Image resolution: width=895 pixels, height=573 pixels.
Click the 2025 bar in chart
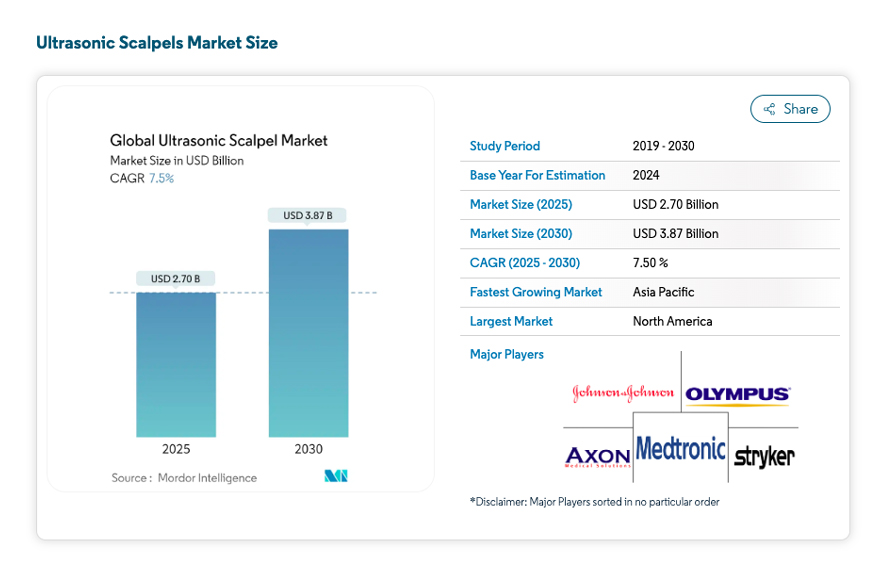[x=176, y=365]
